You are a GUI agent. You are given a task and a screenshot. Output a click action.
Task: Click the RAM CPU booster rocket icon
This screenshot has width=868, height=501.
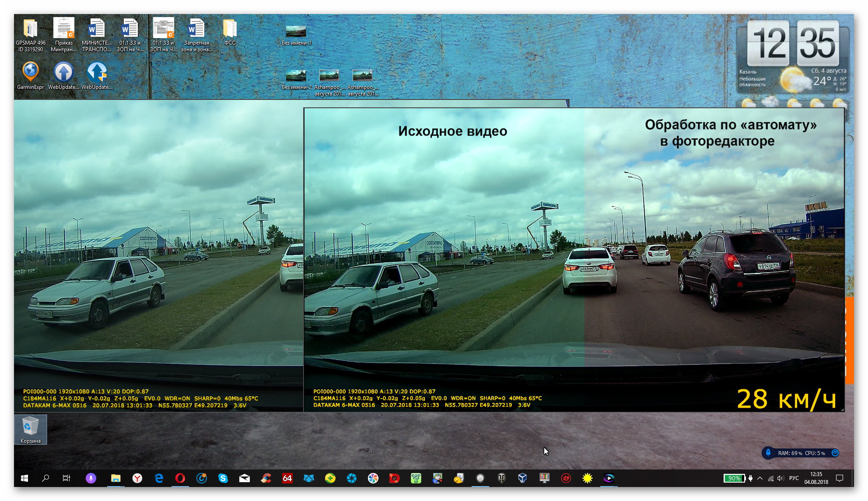[768, 453]
